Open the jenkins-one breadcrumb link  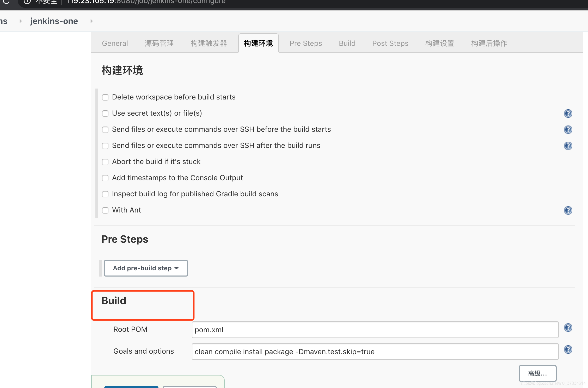tap(54, 21)
